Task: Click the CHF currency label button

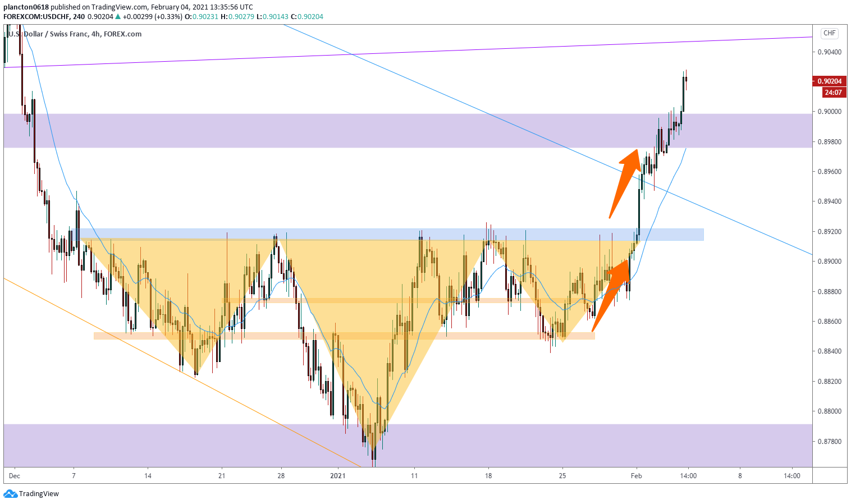Action: (829, 33)
